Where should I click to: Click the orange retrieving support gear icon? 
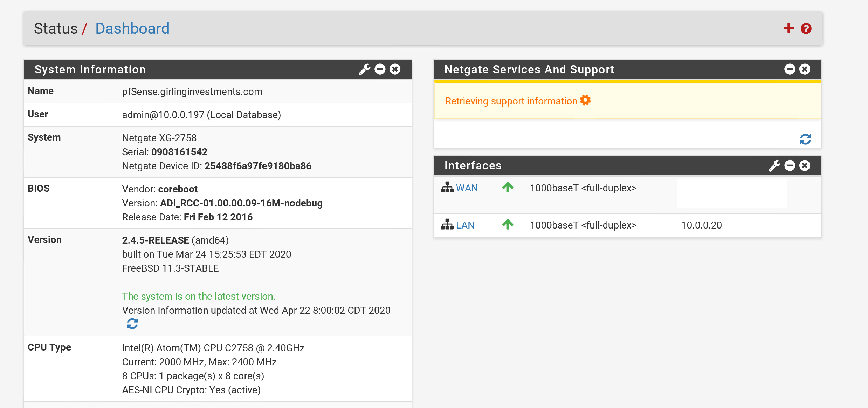click(585, 100)
